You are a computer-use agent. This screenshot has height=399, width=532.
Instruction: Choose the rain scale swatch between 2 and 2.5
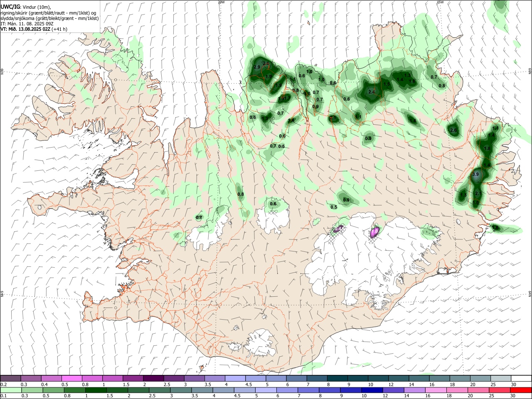point(138,390)
